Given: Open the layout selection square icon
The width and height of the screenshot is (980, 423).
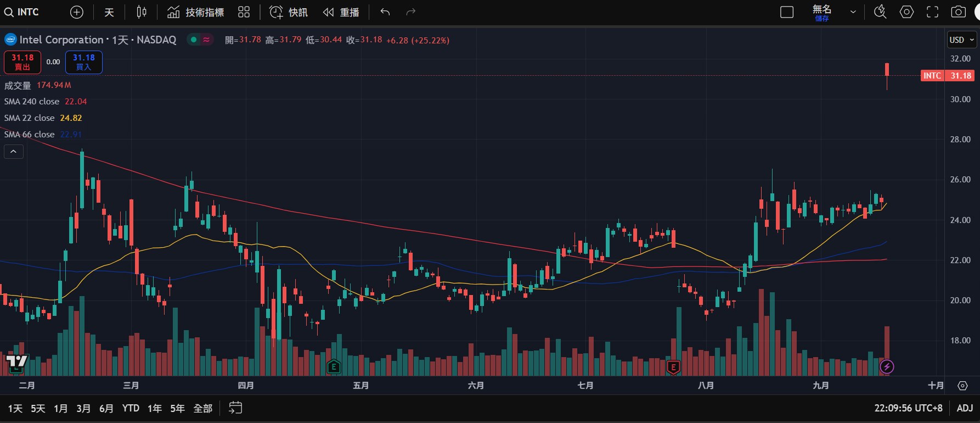Looking at the screenshot, I should pos(787,12).
